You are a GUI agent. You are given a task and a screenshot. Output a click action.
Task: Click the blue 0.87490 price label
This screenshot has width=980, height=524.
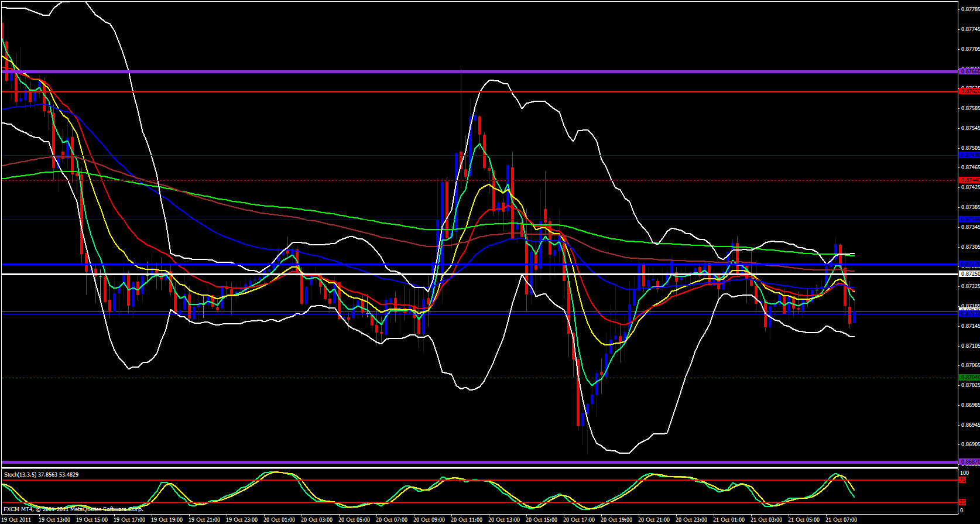click(x=969, y=155)
